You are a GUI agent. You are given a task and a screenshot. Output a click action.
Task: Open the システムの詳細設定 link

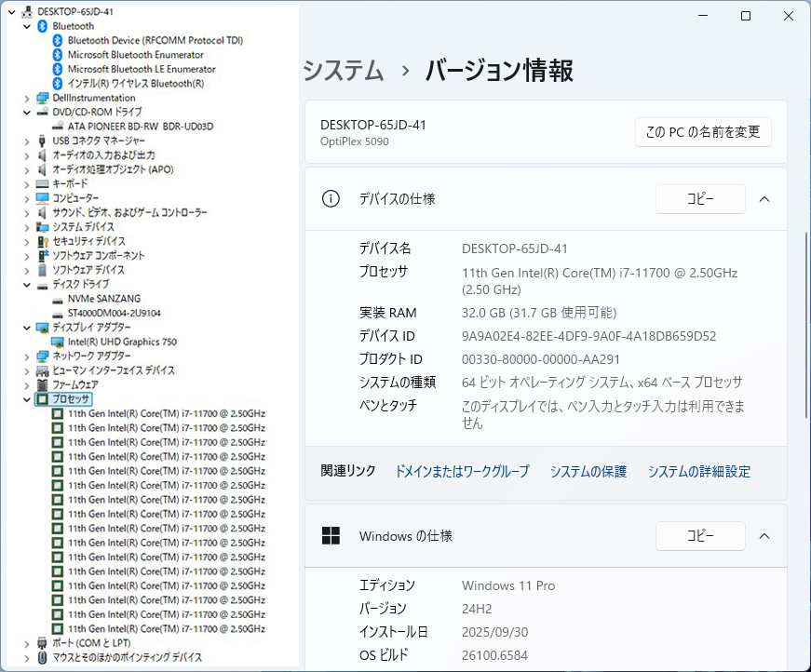coord(698,472)
